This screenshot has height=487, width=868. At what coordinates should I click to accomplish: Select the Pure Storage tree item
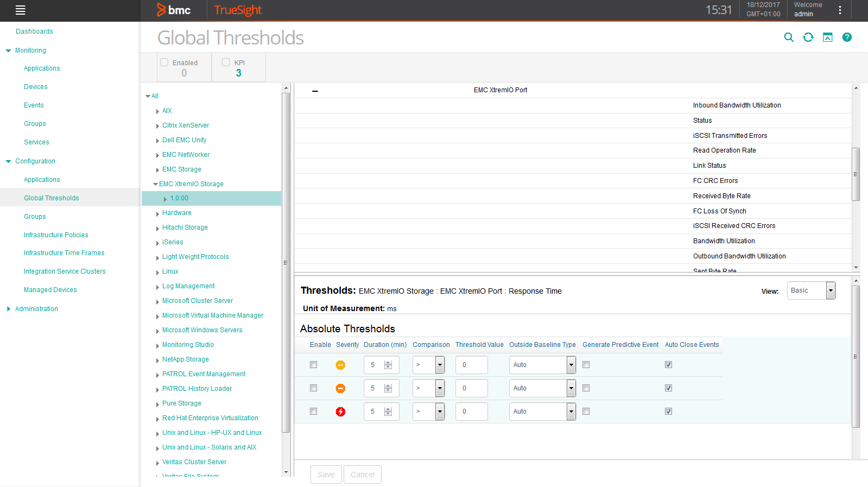tap(182, 403)
